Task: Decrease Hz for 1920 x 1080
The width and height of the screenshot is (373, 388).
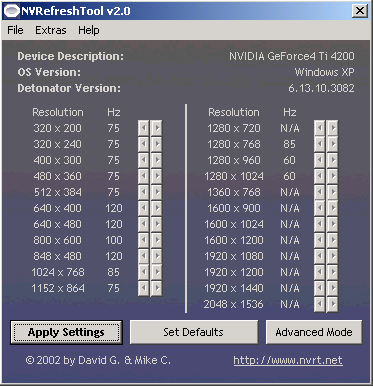Action: pos(320,256)
